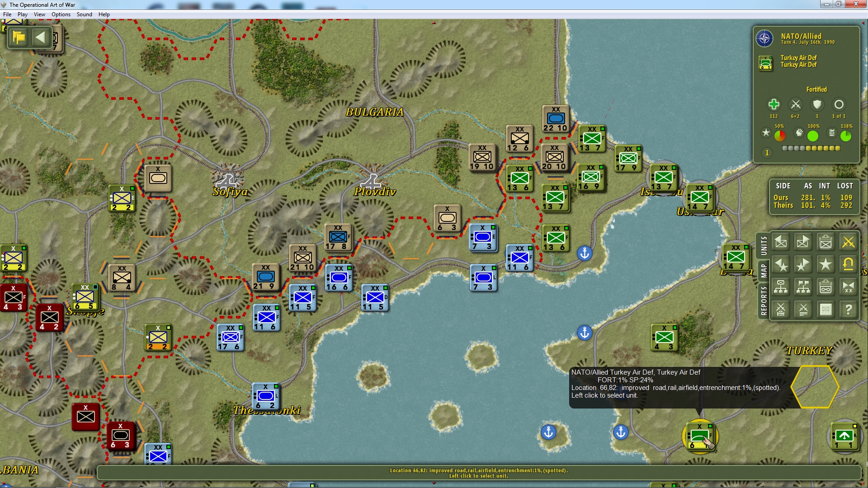Switch to the MAP tab
The height and width of the screenshot is (488, 868).
pos(764,271)
